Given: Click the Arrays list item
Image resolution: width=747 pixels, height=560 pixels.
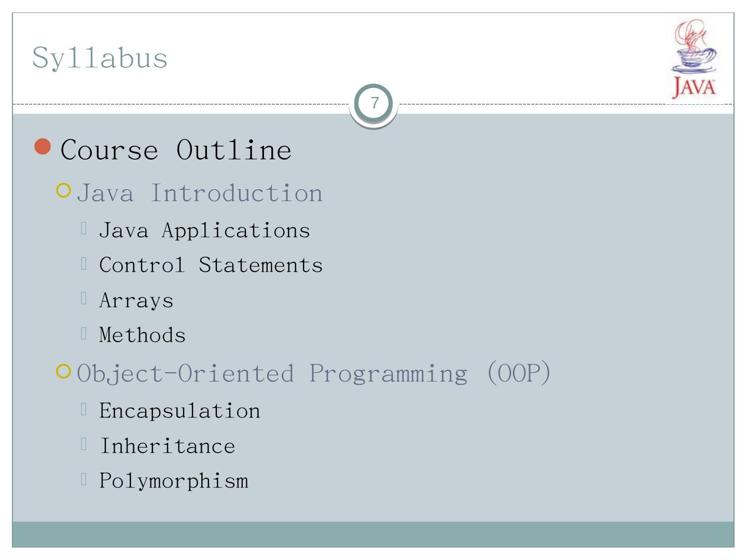Looking at the screenshot, I should pos(136,301).
